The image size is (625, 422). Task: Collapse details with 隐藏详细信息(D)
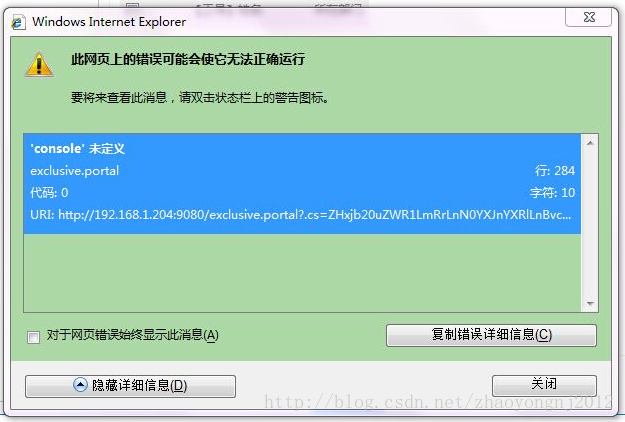click(130, 386)
